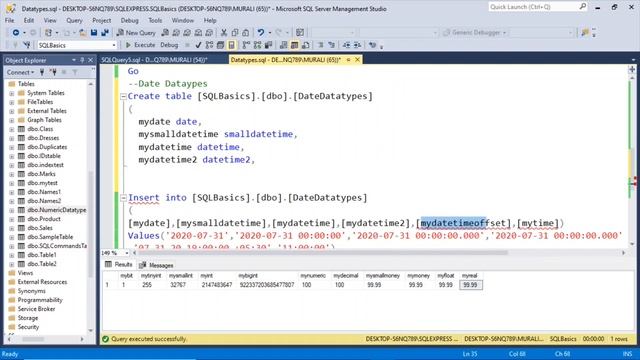Screen dimensions: 640x360
Task: Click the Quick Launch search magnifier icon
Action: coord(582,7)
